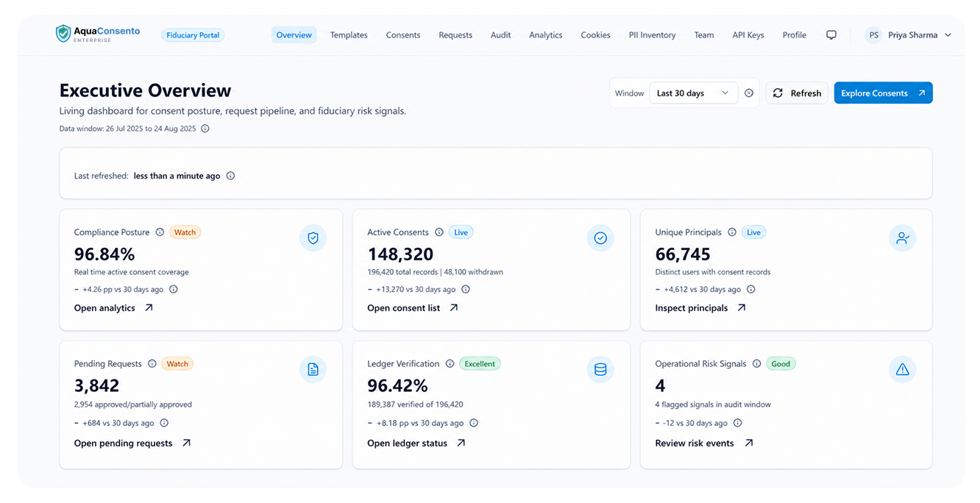The height and width of the screenshot is (503, 980).
Task: Go to the Overview tab
Action: pyautogui.click(x=294, y=35)
